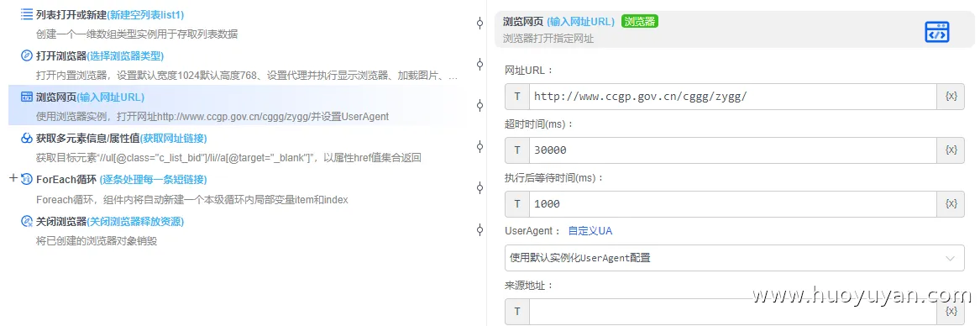The width and height of the screenshot is (980, 326).
Task: Click the {x} variable button for 来源地址
Action: pyautogui.click(x=951, y=312)
